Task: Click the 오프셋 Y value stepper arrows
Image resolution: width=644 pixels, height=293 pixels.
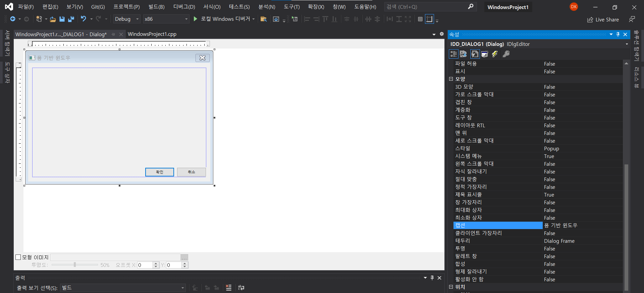Action: [x=184, y=265]
